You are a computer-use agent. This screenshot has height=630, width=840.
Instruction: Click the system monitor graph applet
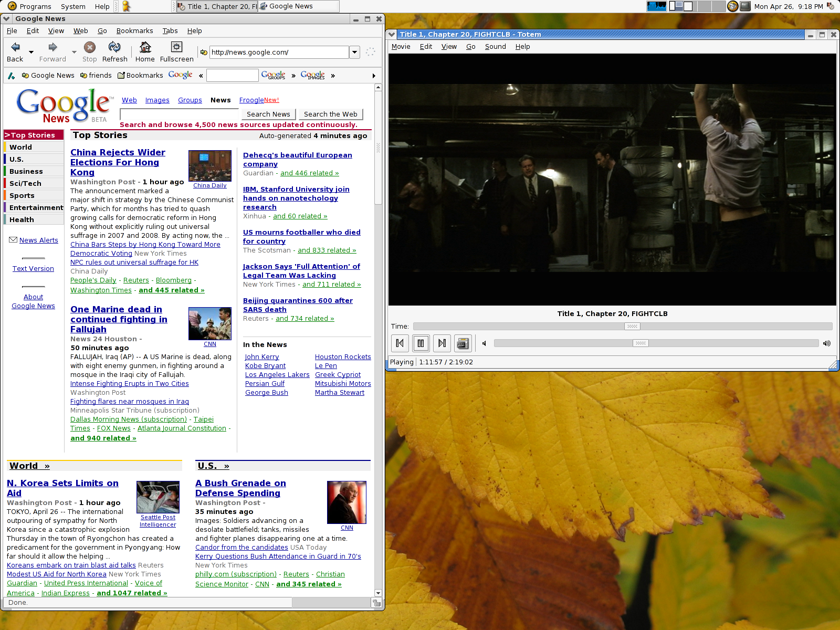(657, 6)
